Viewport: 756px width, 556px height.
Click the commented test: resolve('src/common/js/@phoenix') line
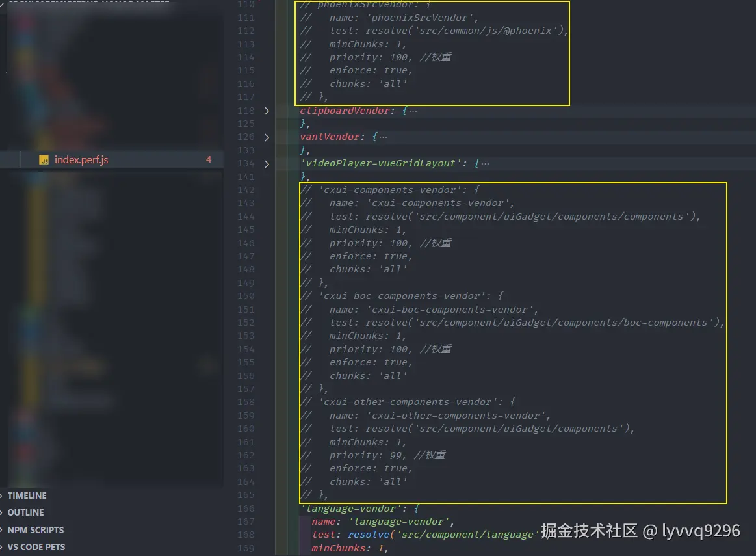coord(434,31)
